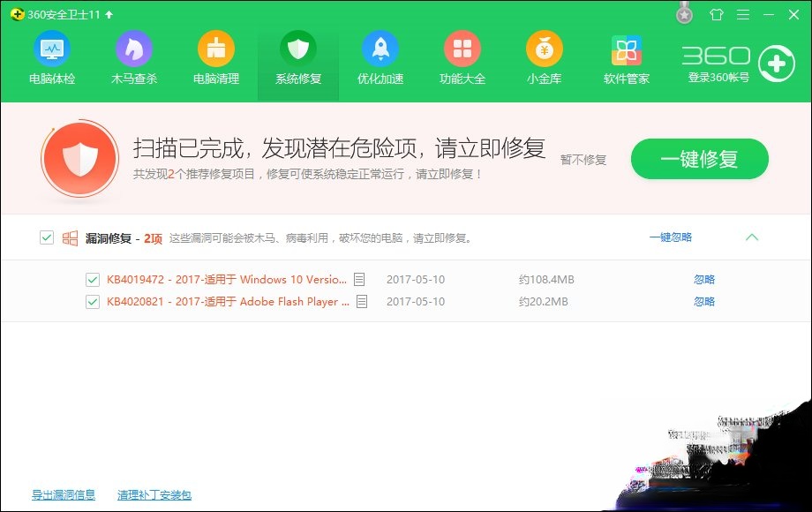Open details of KB4019472 via document icon
Screen dimensions: 812x512
coord(359,279)
